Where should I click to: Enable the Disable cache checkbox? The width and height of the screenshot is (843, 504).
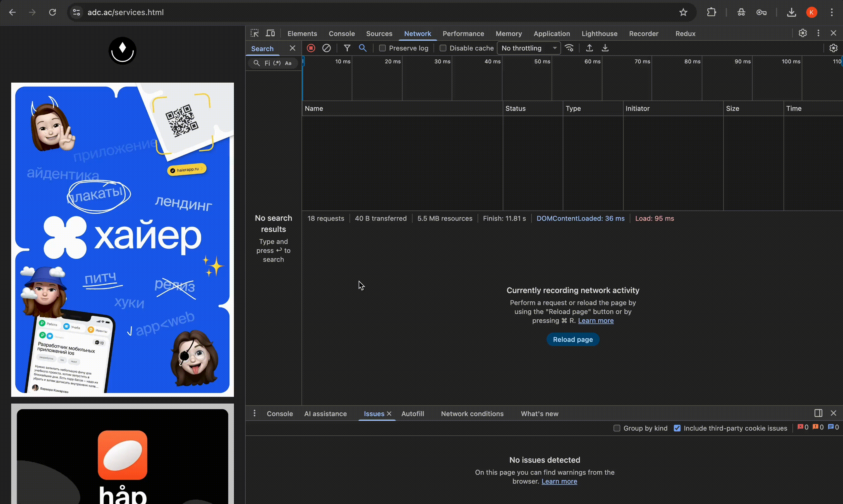click(443, 48)
